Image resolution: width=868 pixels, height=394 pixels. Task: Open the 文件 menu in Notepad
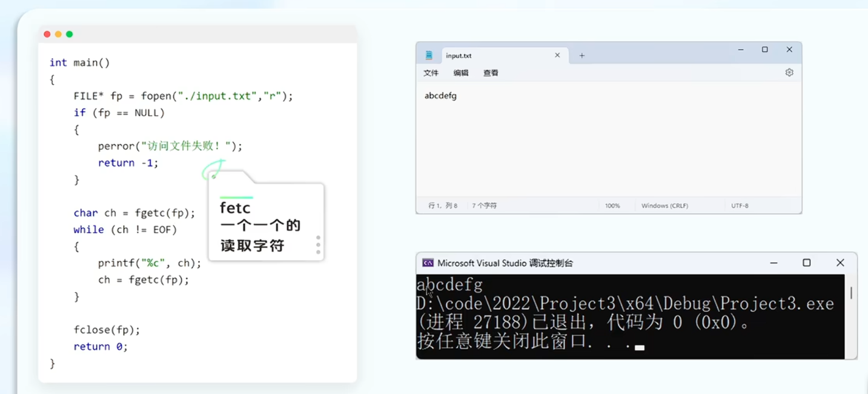click(x=431, y=73)
